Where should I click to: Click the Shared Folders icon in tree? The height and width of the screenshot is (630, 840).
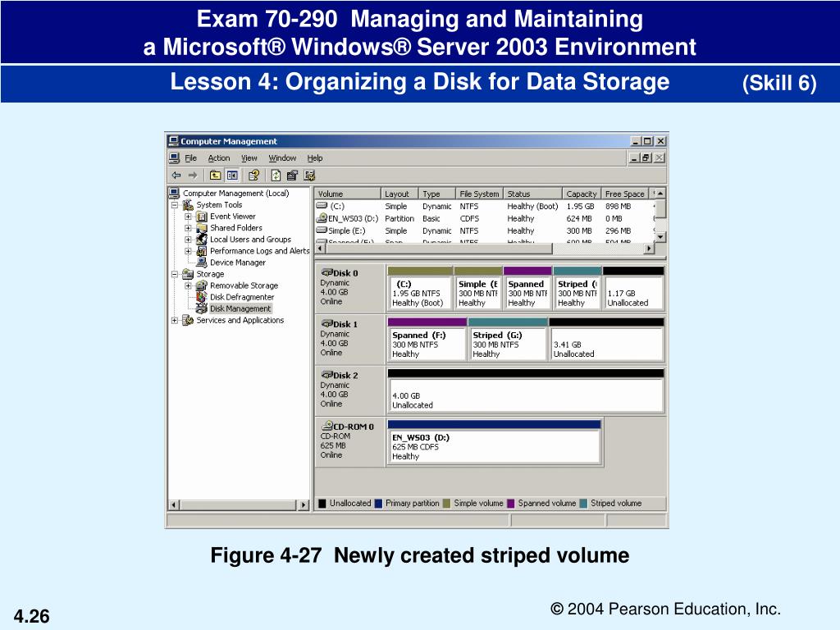[x=202, y=228]
